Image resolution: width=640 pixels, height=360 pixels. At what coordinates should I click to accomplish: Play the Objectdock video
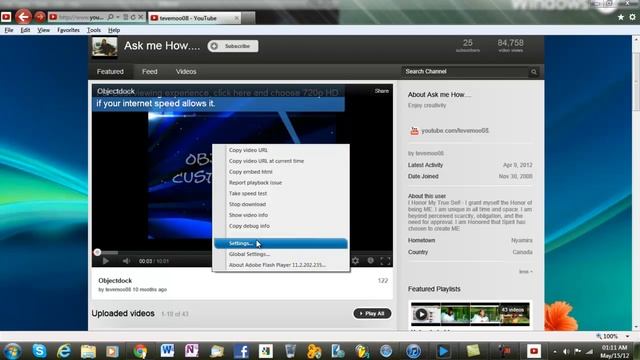click(106, 261)
